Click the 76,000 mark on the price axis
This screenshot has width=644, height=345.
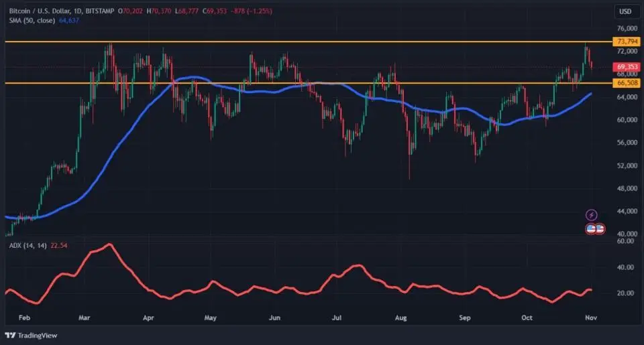(x=626, y=29)
